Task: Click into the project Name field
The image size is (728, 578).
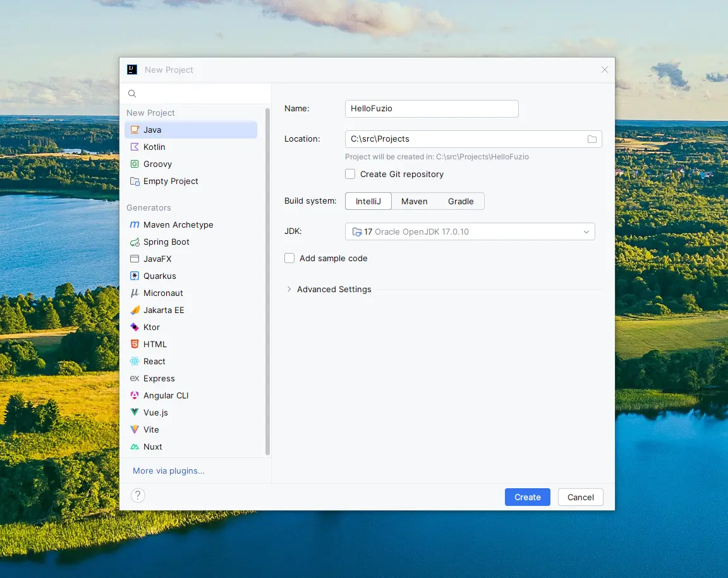Action: 432,109
